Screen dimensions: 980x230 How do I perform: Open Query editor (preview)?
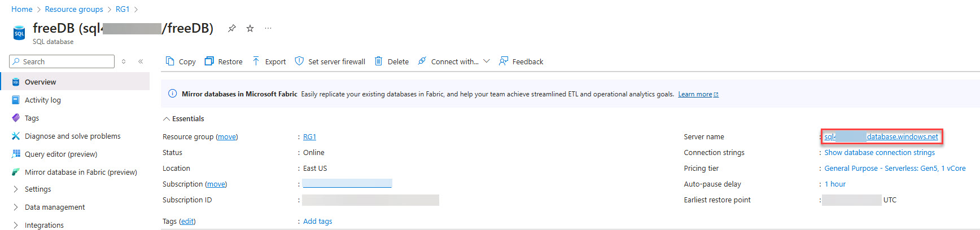(x=60, y=154)
